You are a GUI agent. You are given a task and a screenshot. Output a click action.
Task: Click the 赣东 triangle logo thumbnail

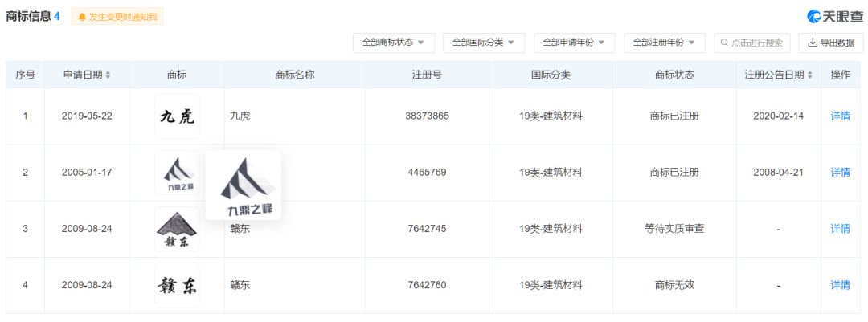pos(177,229)
